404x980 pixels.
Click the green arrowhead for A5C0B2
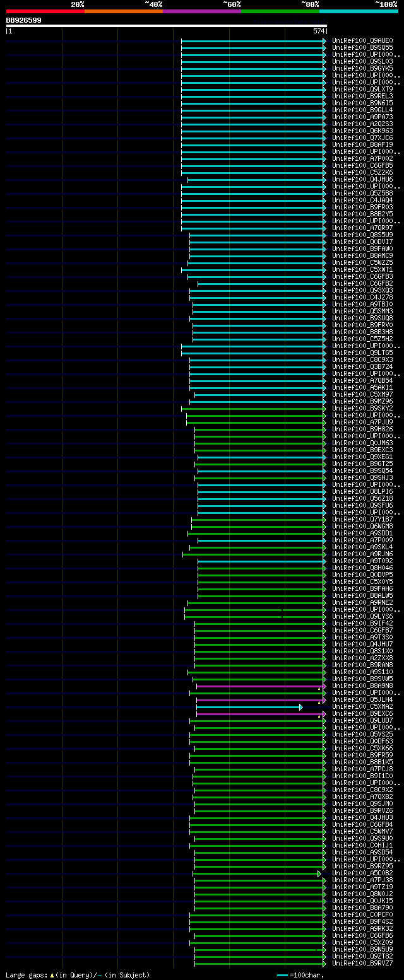(319, 873)
